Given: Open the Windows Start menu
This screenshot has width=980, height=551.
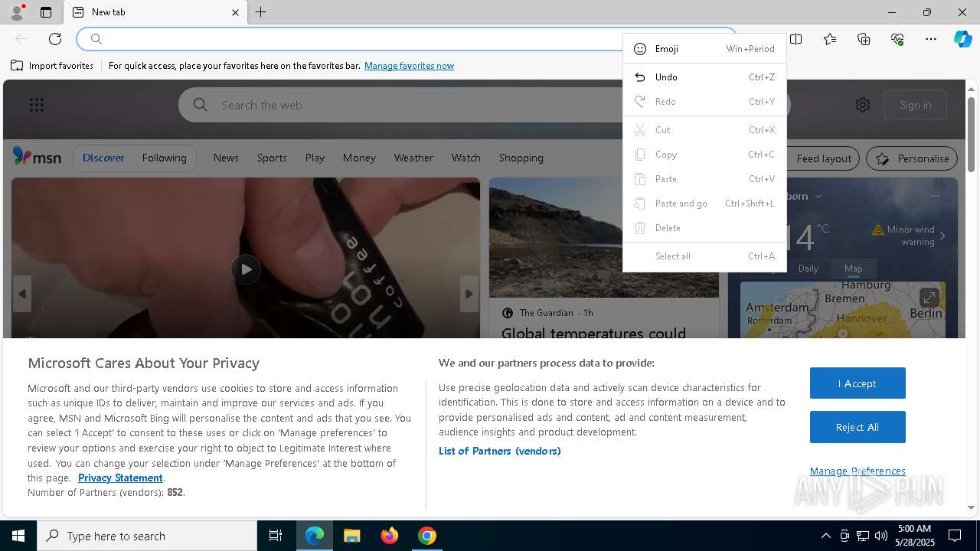Looking at the screenshot, I should (18, 536).
